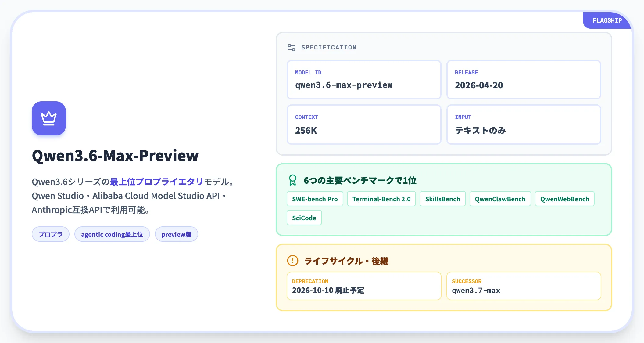Select the プロプラ tag
This screenshot has height=343, width=644.
tap(51, 234)
